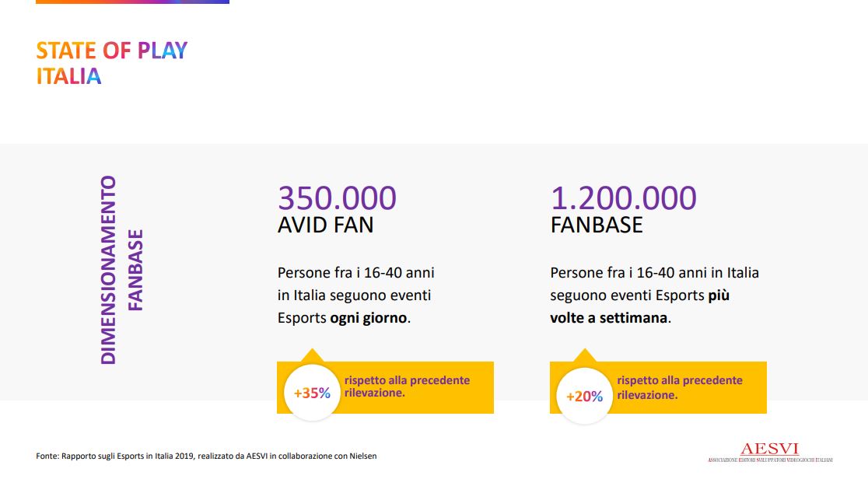Click the vertical FANBASE label

(135, 270)
